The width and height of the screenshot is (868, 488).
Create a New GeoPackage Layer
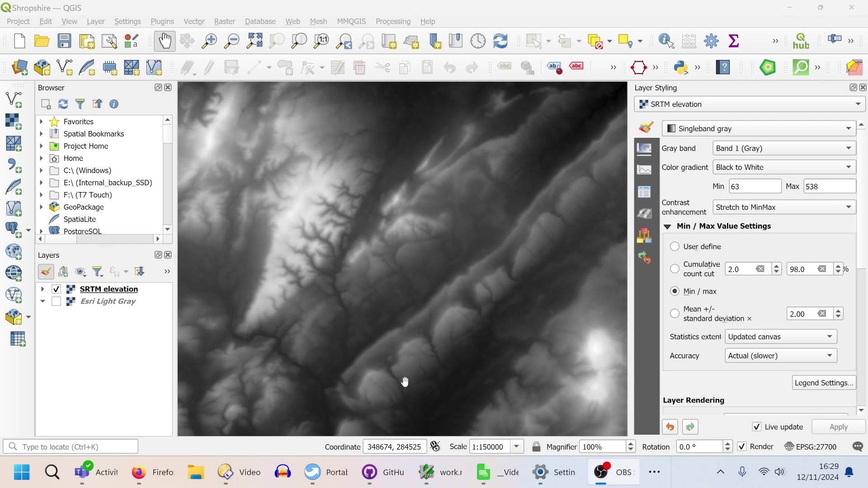pos(42,67)
